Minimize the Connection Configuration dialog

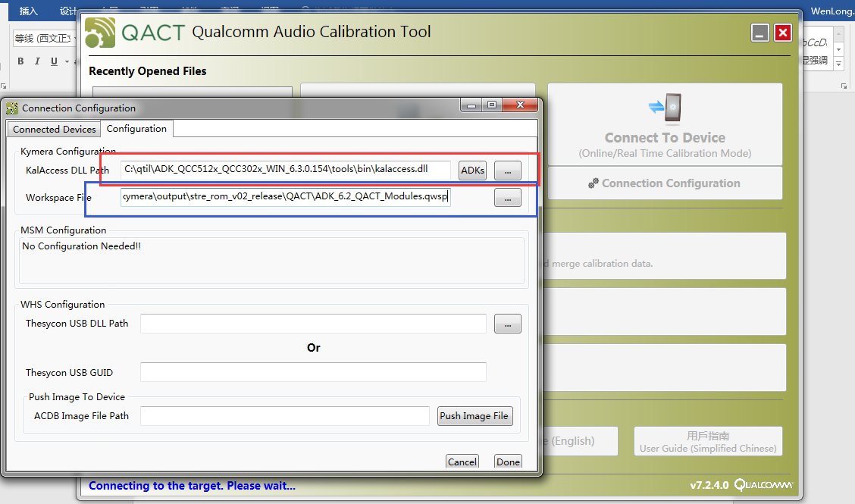(x=471, y=105)
